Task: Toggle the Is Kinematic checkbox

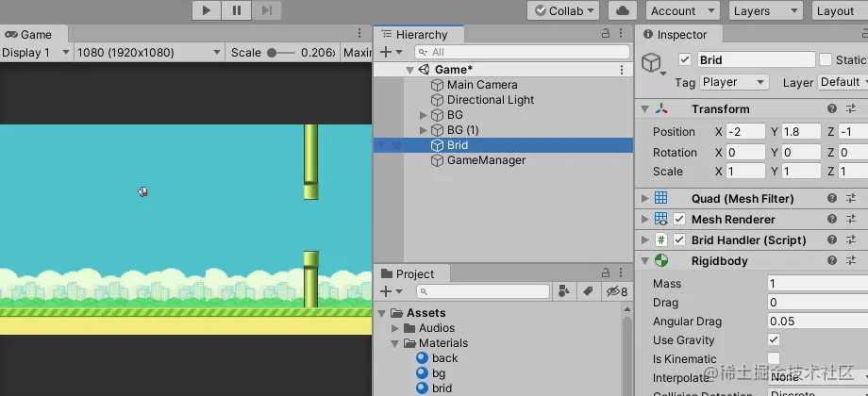Action: pos(774,358)
